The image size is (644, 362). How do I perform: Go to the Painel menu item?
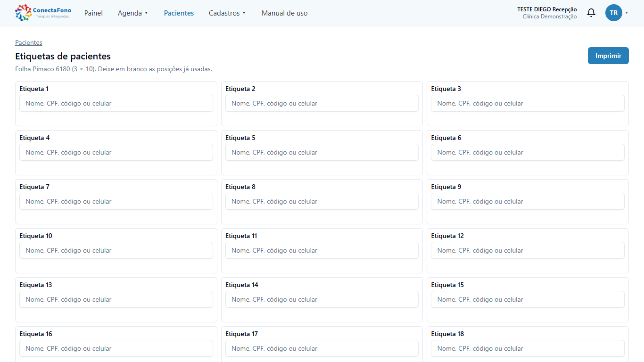pyautogui.click(x=93, y=13)
